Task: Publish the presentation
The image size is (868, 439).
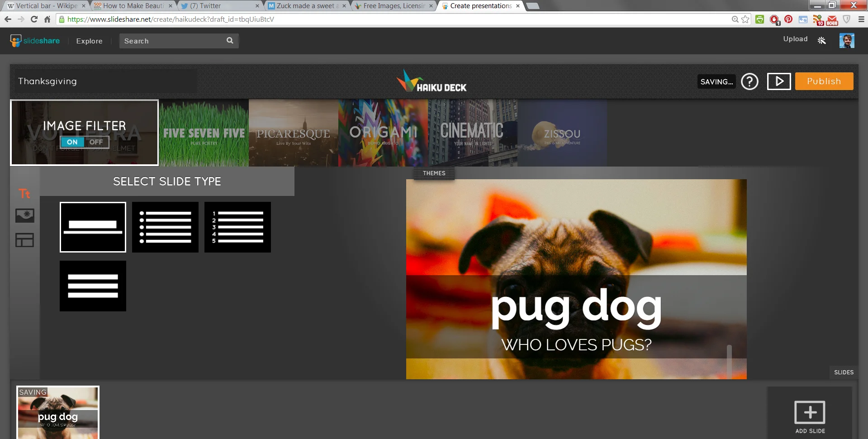Action: click(x=824, y=81)
